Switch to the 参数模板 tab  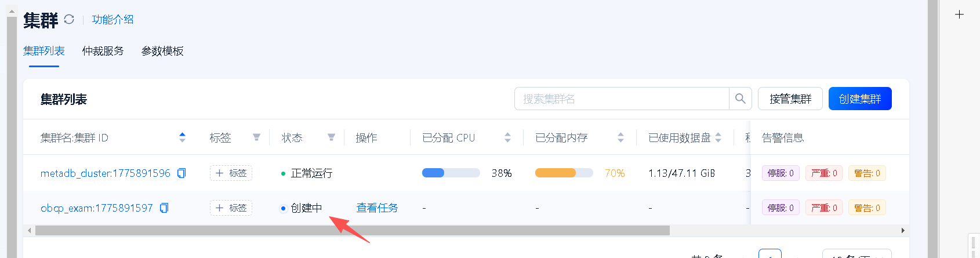(x=162, y=51)
